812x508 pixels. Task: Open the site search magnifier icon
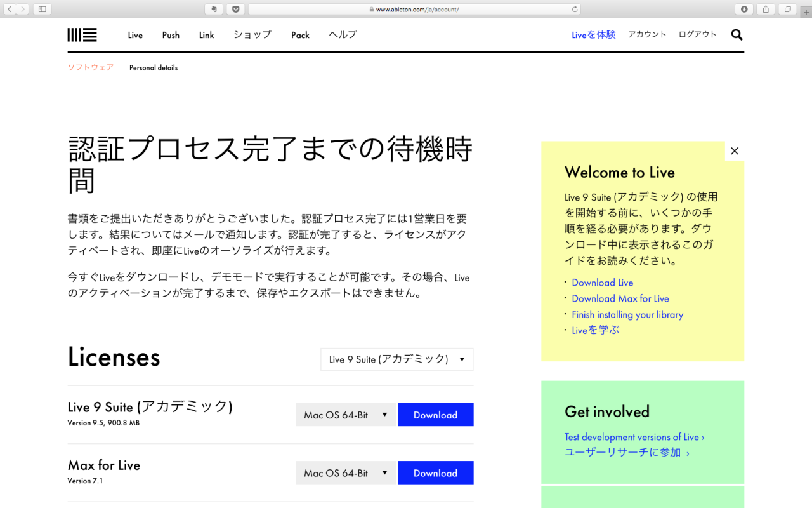pos(737,35)
